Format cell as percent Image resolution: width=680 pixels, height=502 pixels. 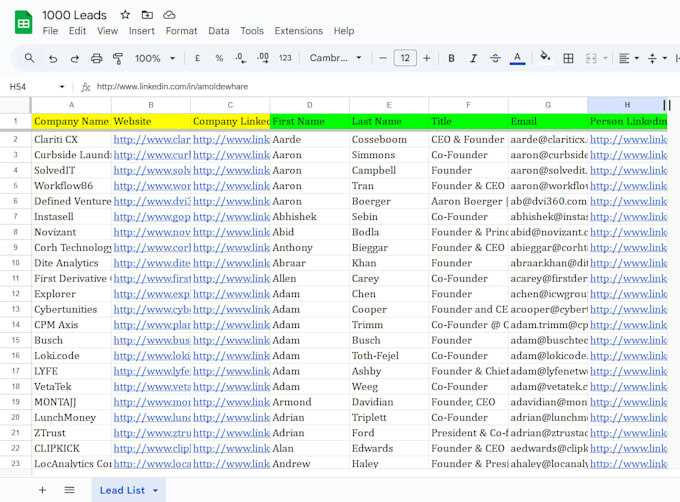pos(219,58)
